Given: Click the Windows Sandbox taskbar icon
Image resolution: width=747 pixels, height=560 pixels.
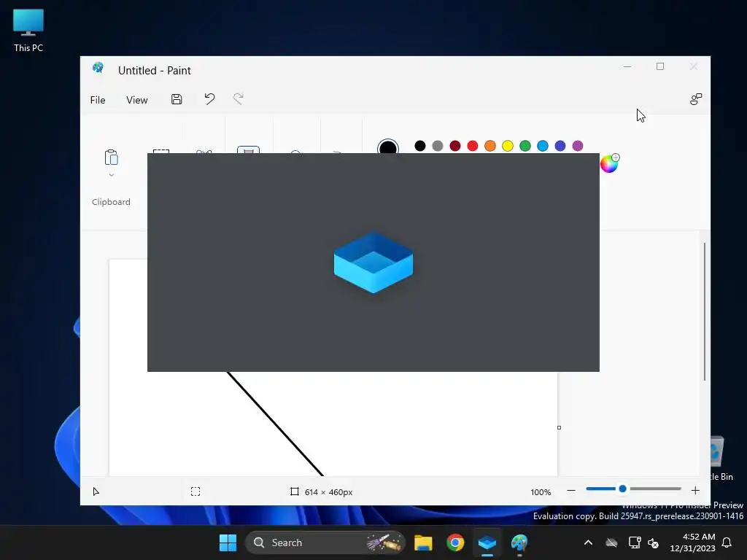Looking at the screenshot, I should pyautogui.click(x=487, y=542).
